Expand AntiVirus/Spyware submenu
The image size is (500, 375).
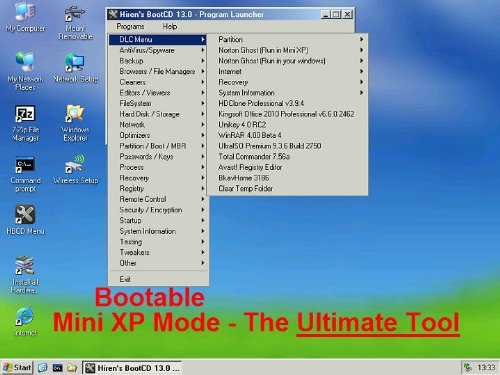[x=158, y=50]
